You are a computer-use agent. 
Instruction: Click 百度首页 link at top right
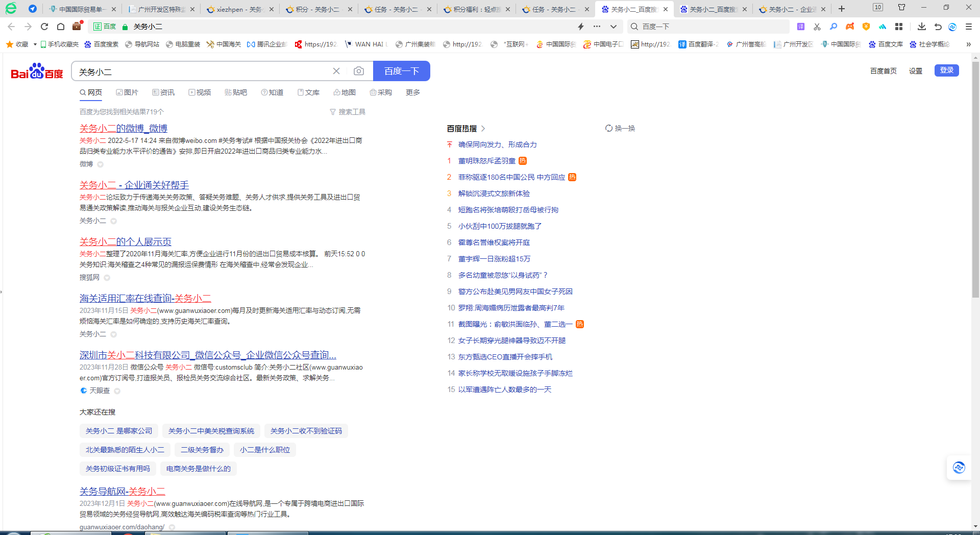884,71
